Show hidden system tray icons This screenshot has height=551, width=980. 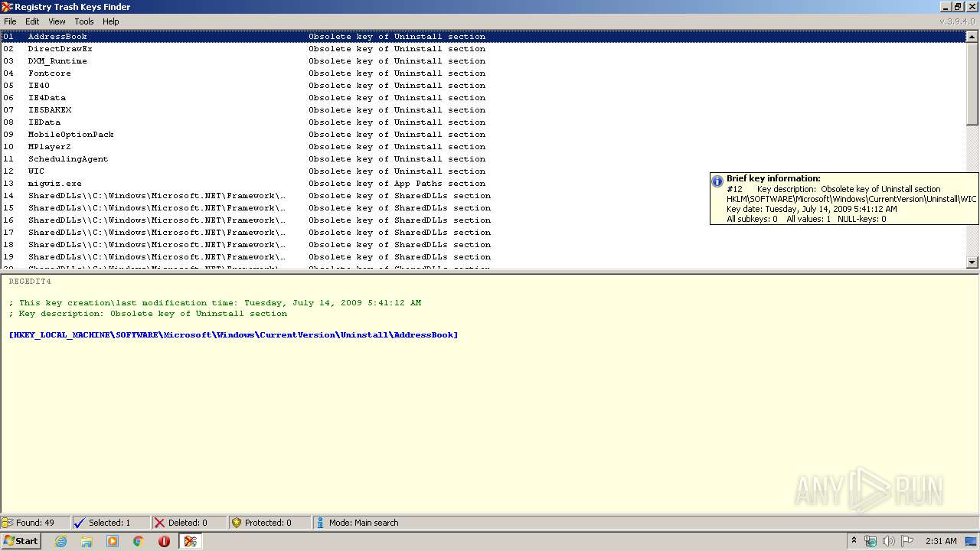[x=854, y=541]
